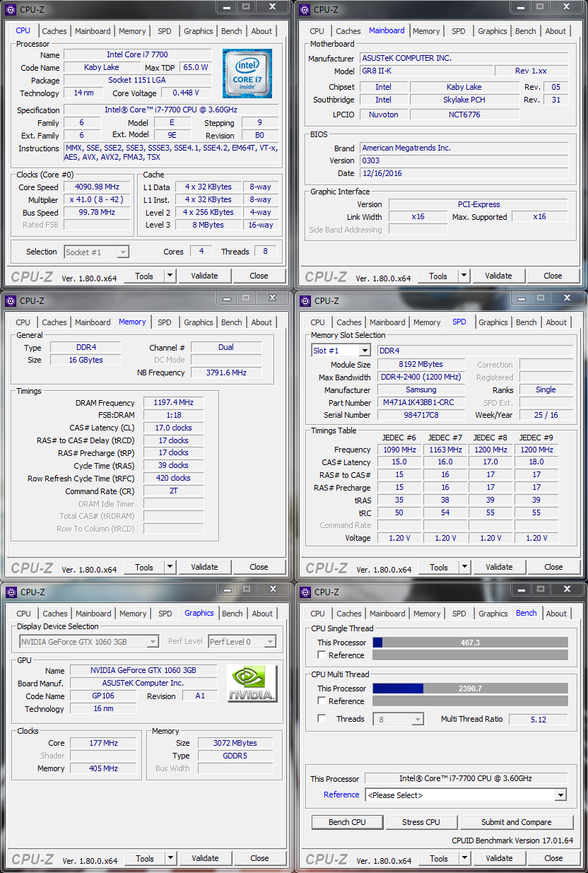588x873 pixels.
Task: Click the LPCIO value NCT6776
Action: coord(464,114)
